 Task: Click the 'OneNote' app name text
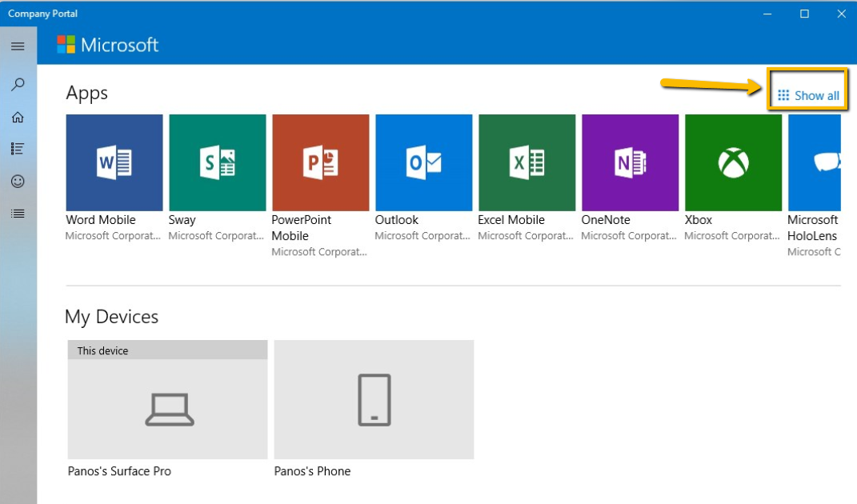[x=606, y=220]
